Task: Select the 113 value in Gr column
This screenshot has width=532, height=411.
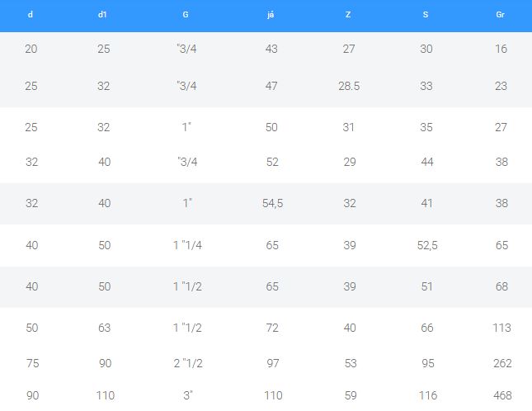Action: pyautogui.click(x=501, y=328)
